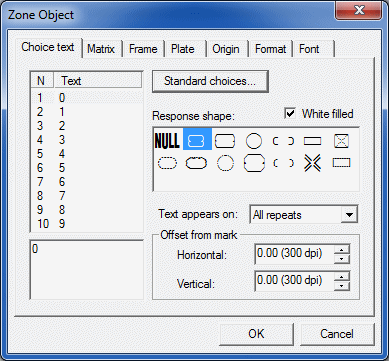
Task: Increase the Horizontal offset value
Action: tap(341, 250)
